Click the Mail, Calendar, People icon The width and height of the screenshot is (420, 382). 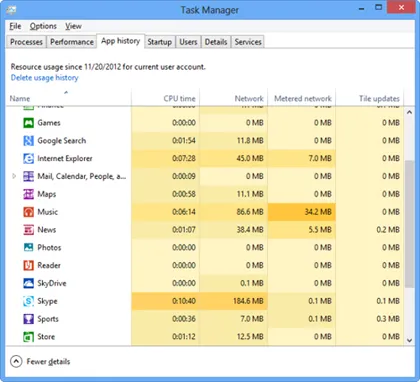click(28, 176)
